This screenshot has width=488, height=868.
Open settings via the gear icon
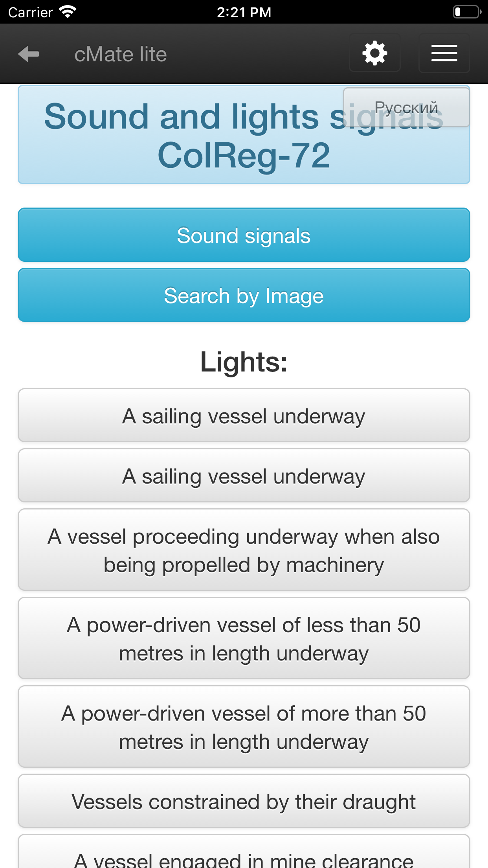click(375, 53)
